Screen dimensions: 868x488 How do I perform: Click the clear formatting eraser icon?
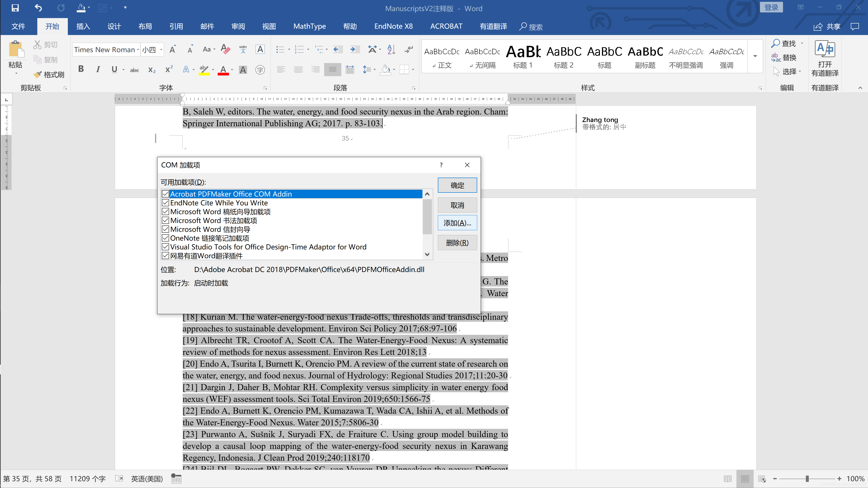(x=225, y=49)
